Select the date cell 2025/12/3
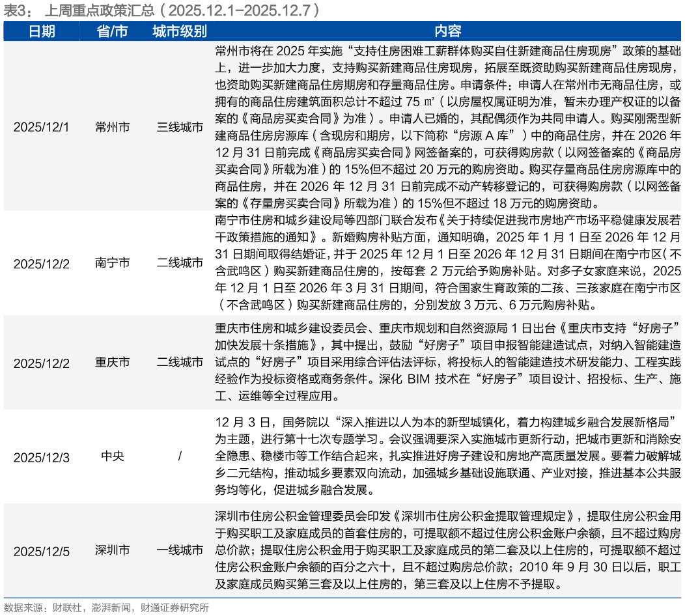685x616 pixels. point(42,457)
